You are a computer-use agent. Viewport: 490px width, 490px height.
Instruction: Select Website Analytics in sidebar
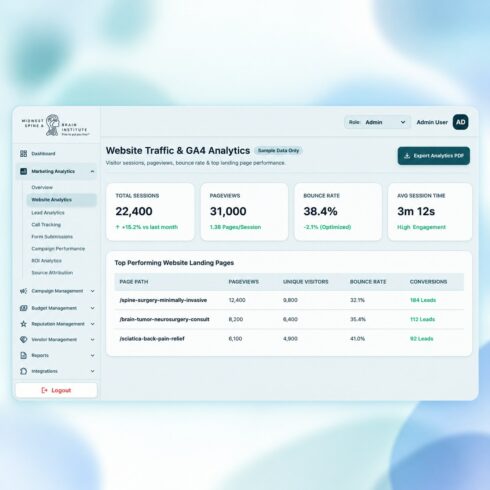(x=61, y=200)
